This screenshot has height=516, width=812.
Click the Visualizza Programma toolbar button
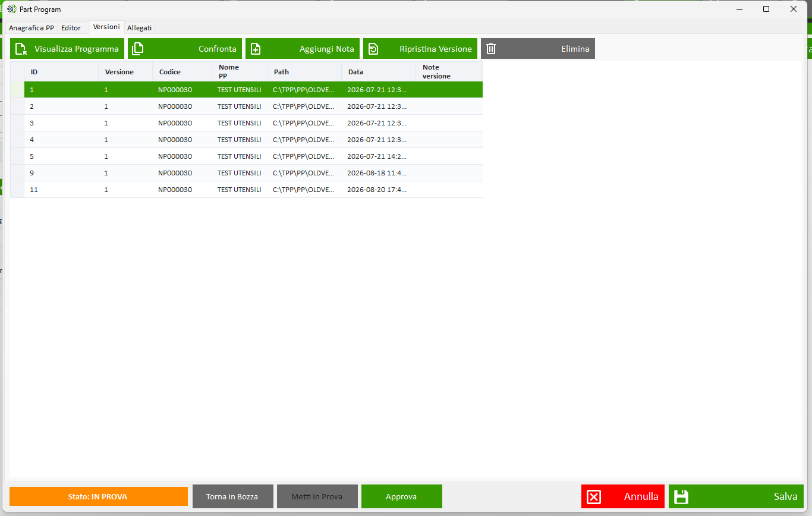point(67,49)
